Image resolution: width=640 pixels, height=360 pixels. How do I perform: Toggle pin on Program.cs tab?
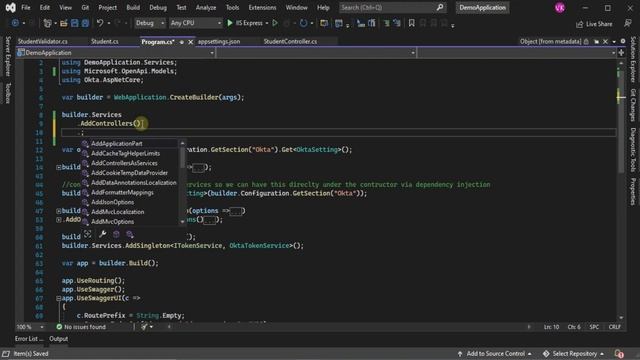182,42
